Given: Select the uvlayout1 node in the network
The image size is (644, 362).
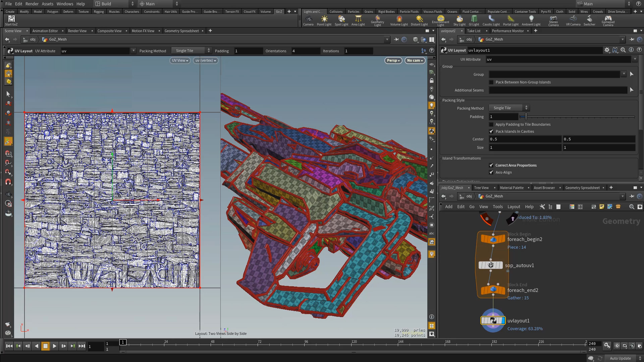Looking at the screenshot, I should pyautogui.click(x=493, y=320).
